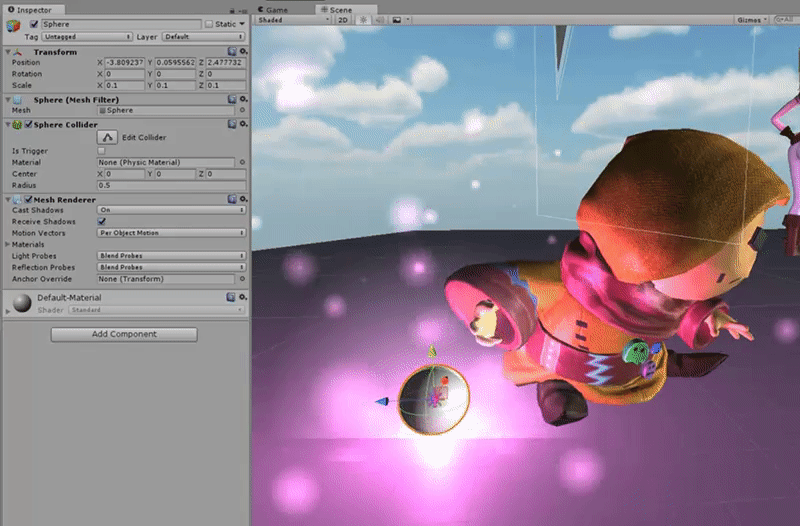Click the Edit Collider icon button
This screenshot has height=526, width=800.
tap(107, 137)
